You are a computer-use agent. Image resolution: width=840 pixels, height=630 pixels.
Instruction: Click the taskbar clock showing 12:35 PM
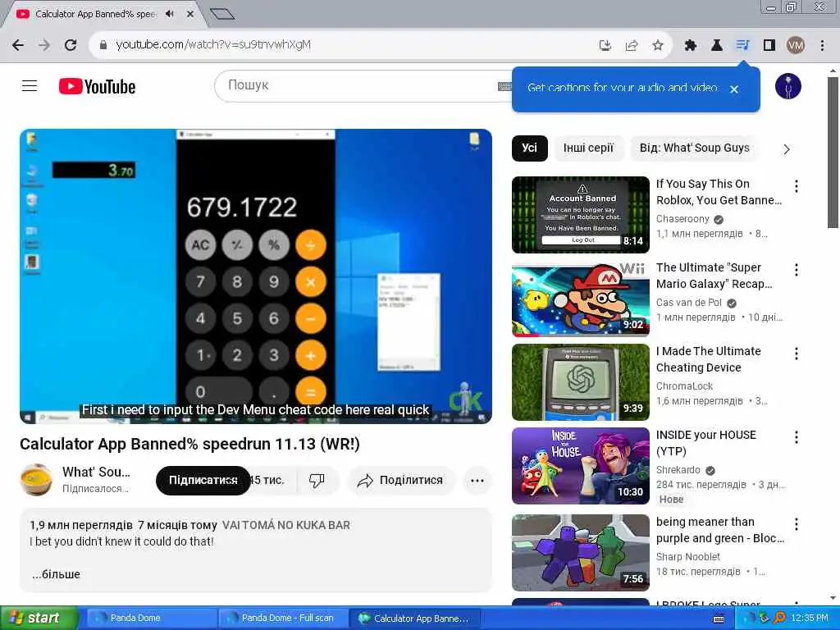pos(810,619)
